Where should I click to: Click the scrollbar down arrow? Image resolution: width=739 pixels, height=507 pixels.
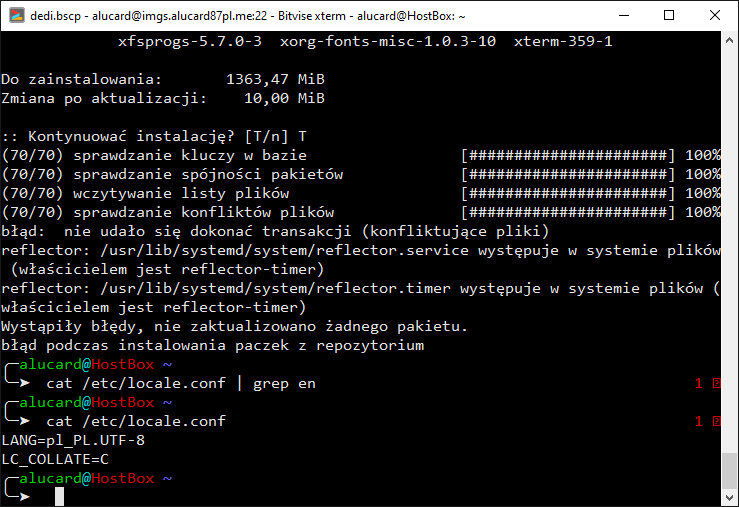coord(730,498)
